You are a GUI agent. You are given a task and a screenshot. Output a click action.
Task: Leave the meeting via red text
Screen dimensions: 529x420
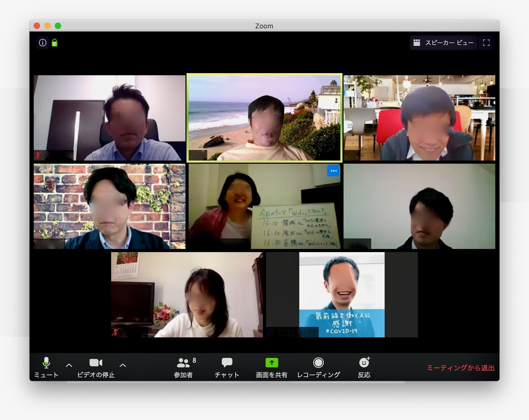(x=460, y=368)
